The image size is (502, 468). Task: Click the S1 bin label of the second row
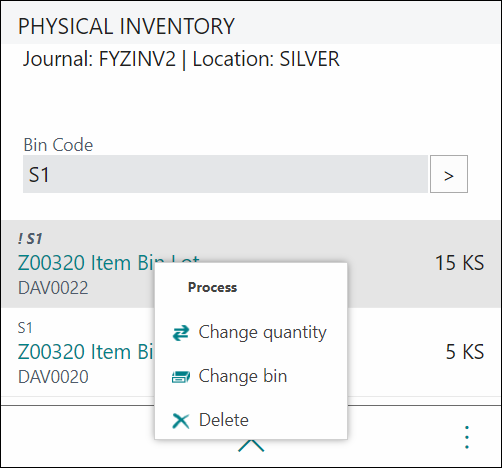tap(25, 328)
